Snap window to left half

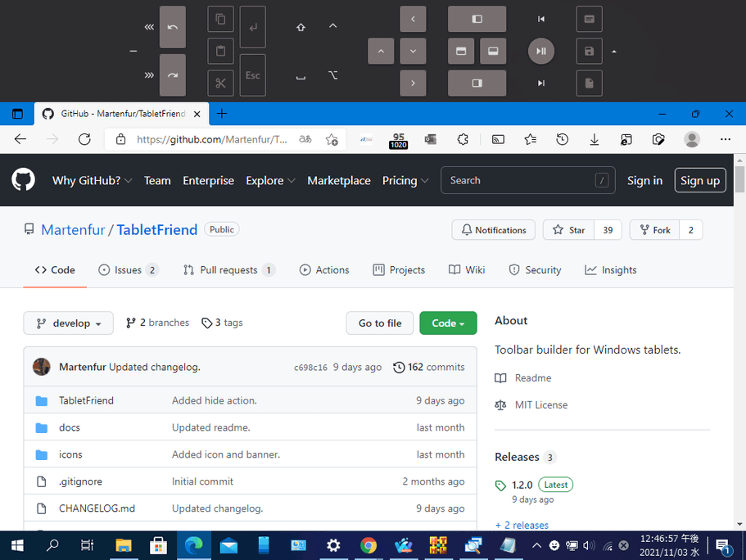tap(477, 19)
